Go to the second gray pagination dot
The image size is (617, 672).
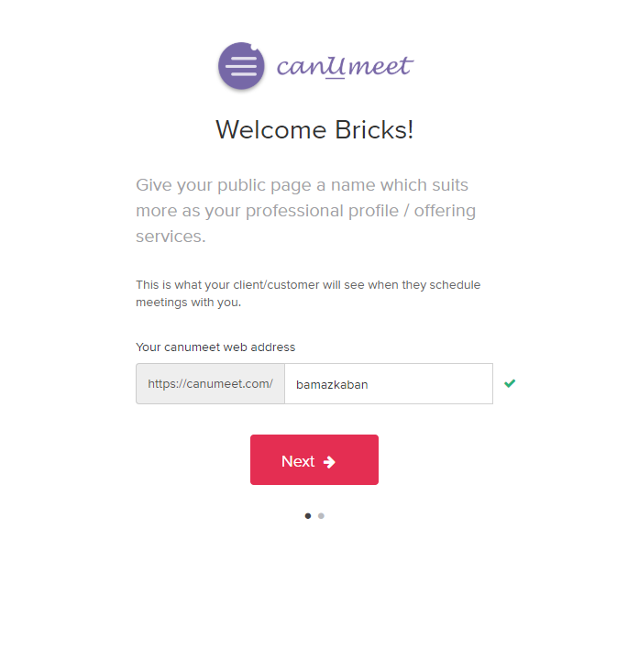[x=321, y=515]
